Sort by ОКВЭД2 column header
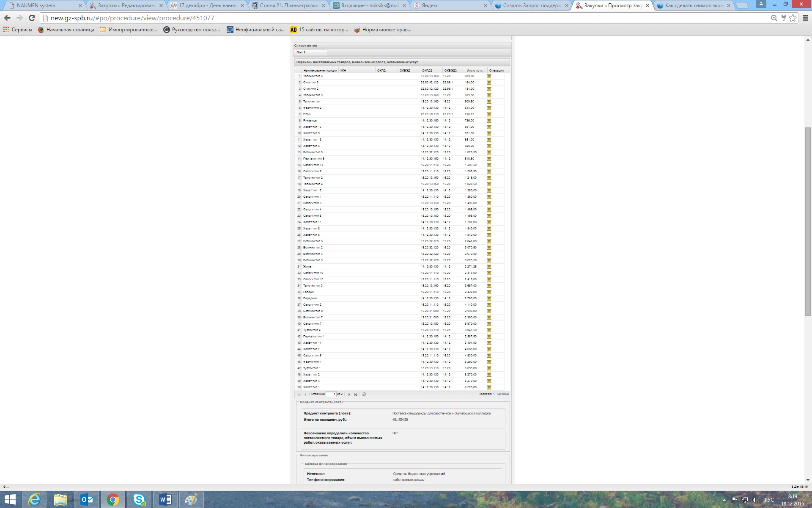Image resolution: width=812 pixels, height=508 pixels. tap(453, 70)
